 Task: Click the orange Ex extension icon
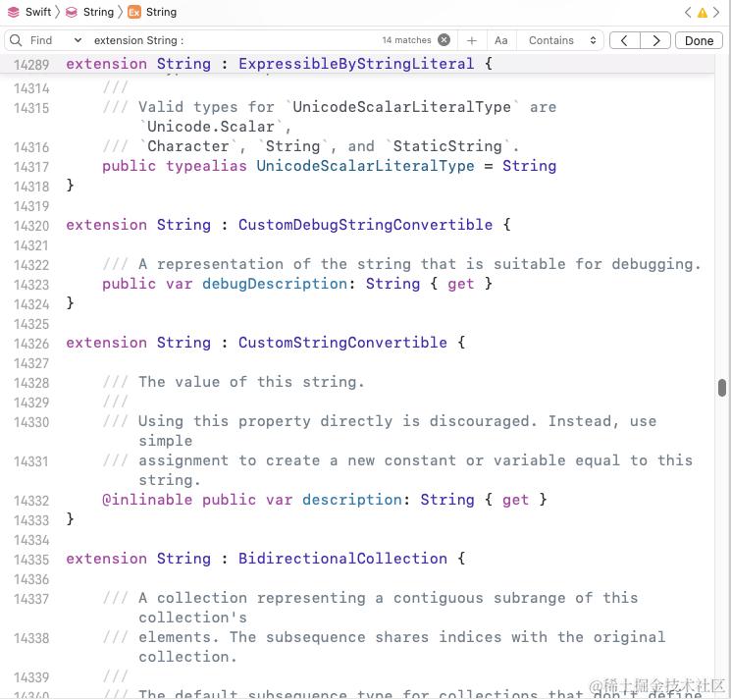pos(134,12)
